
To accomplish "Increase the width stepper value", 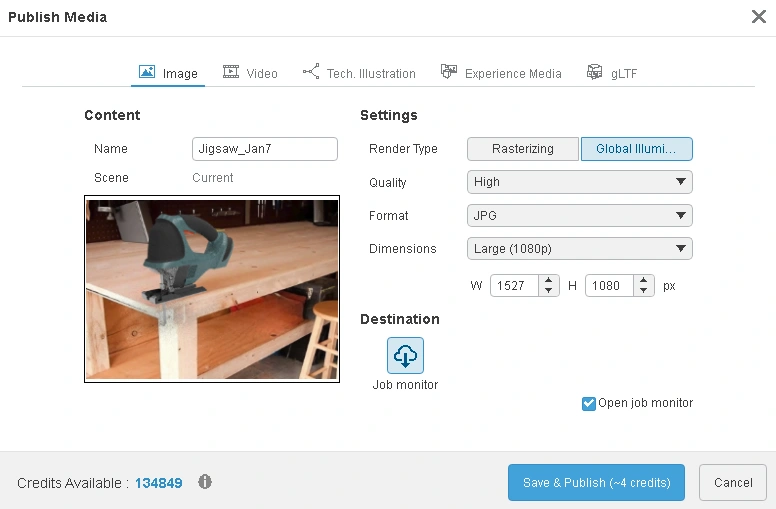I will click(x=549, y=280).
